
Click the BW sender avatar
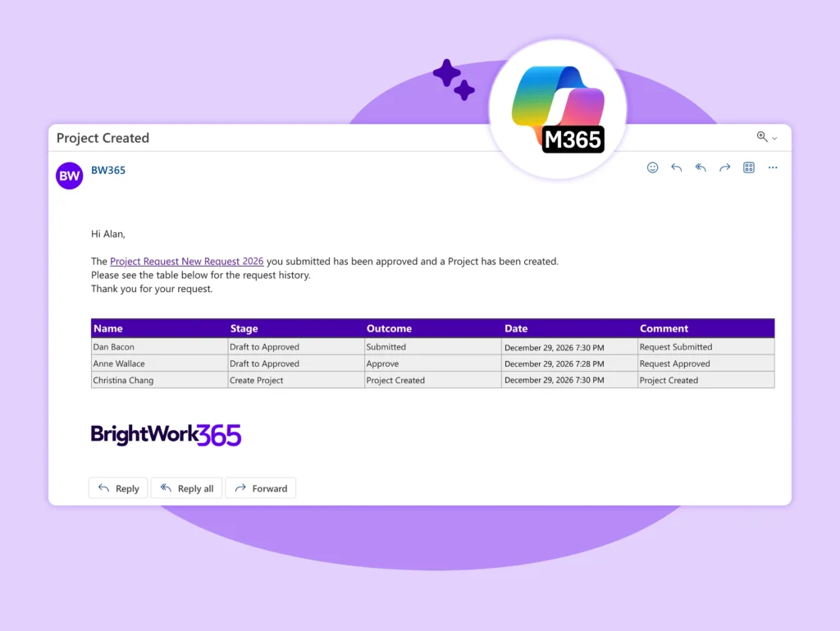[70, 176]
